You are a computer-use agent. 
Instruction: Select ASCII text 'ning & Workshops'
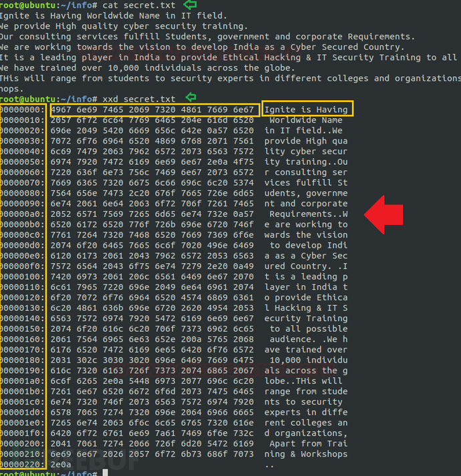pos(306,454)
